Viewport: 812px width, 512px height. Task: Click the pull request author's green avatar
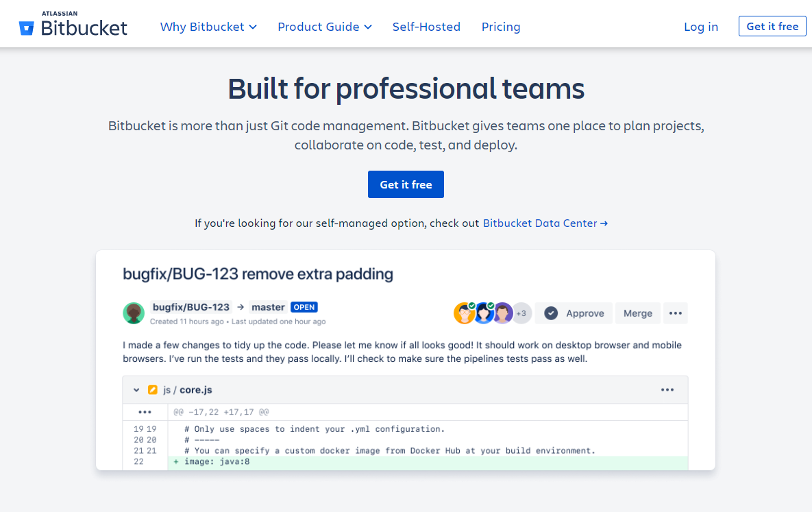pos(134,313)
